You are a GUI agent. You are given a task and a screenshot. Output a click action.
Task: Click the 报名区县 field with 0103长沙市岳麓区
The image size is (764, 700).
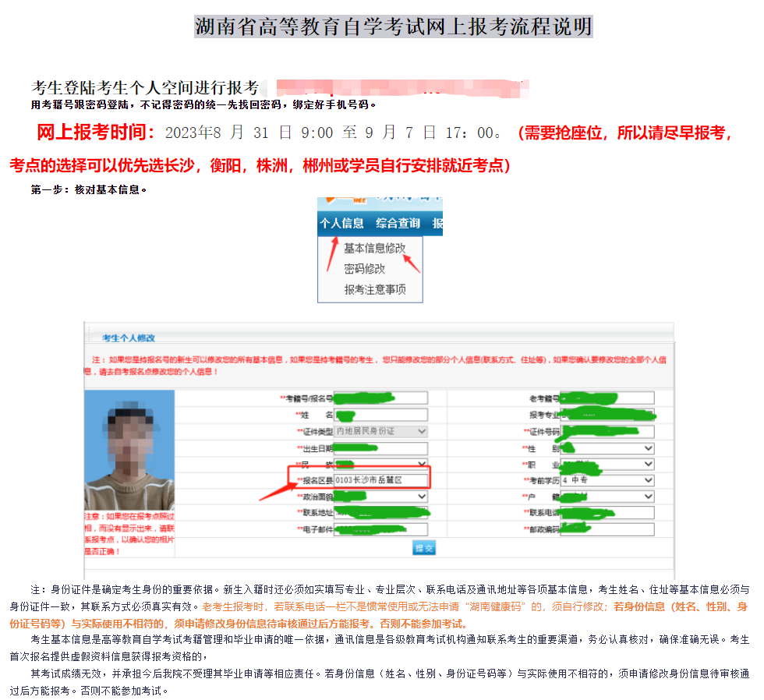coord(380,480)
